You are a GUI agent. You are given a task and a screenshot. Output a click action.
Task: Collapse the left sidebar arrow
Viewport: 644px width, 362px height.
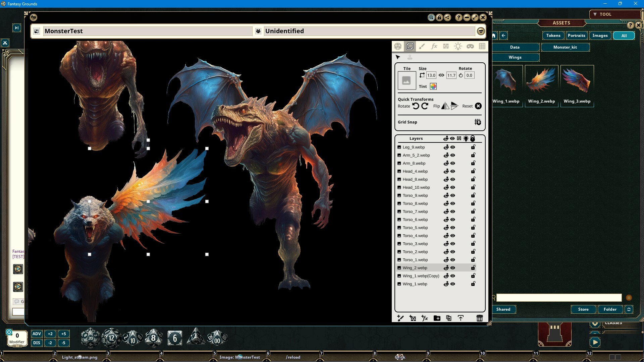click(x=17, y=27)
